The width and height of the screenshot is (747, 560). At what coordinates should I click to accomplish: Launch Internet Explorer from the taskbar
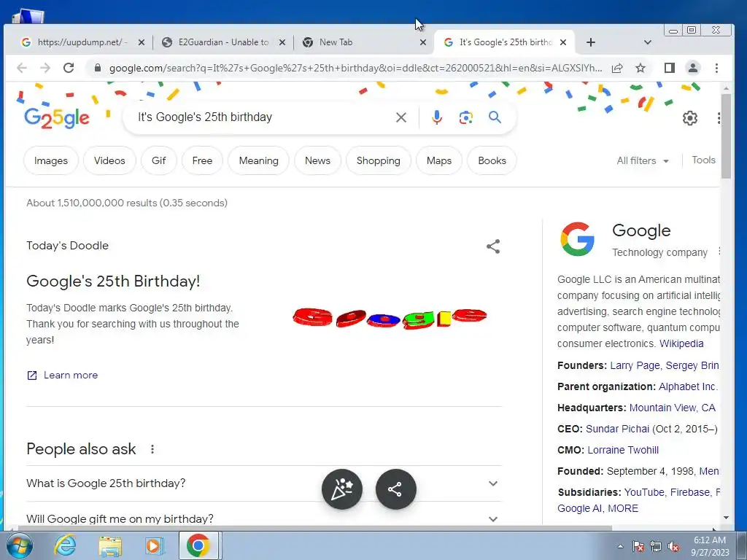click(x=65, y=545)
